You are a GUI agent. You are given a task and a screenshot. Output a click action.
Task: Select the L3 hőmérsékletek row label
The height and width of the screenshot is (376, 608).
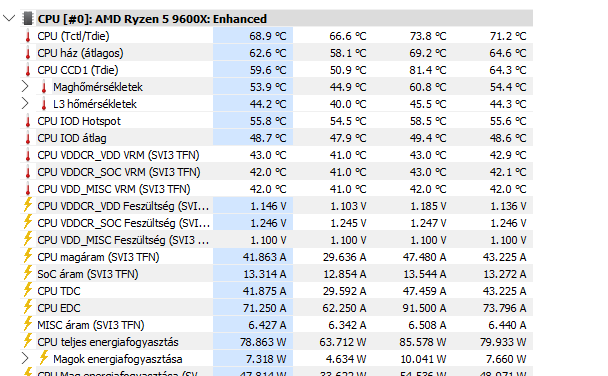coord(95,104)
